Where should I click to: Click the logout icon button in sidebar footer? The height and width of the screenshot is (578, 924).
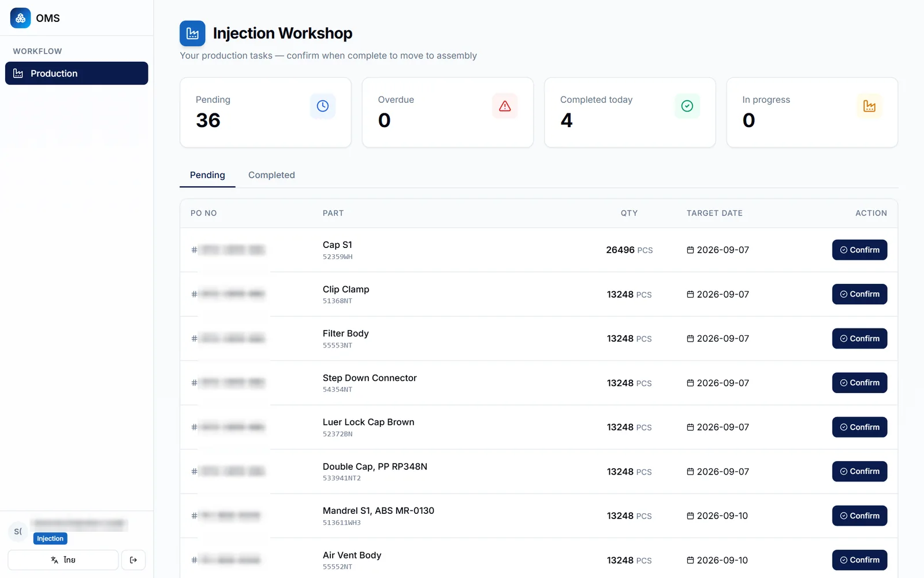click(x=133, y=560)
